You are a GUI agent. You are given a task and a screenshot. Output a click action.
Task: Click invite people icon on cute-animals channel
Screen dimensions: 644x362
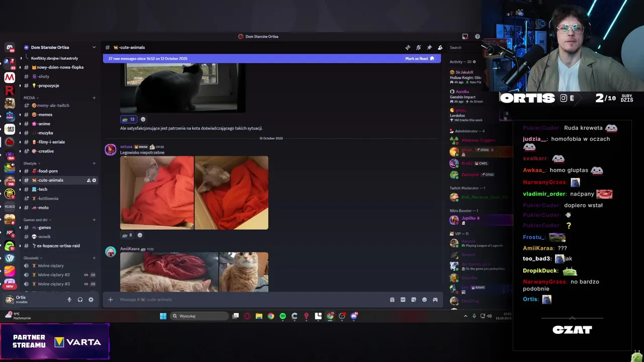[89, 180]
